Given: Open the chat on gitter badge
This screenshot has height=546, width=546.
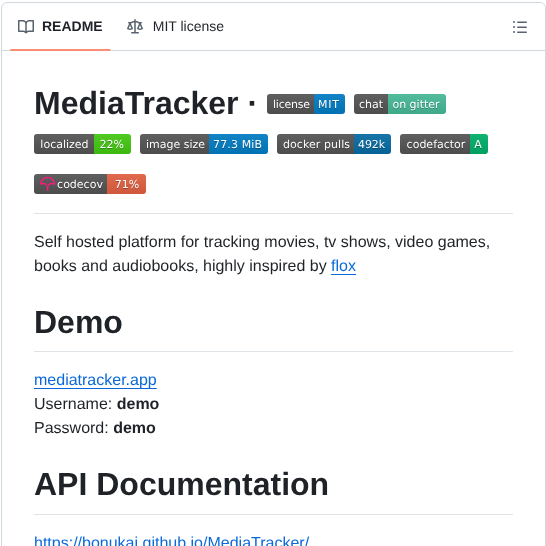Looking at the screenshot, I should (400, 104).
